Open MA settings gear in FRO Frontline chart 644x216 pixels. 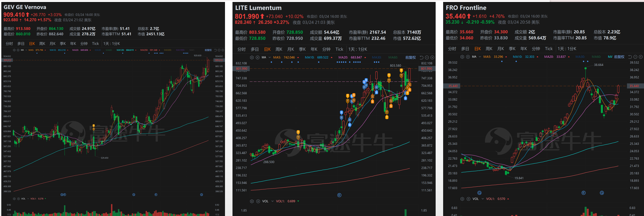(x=462, y=57)
